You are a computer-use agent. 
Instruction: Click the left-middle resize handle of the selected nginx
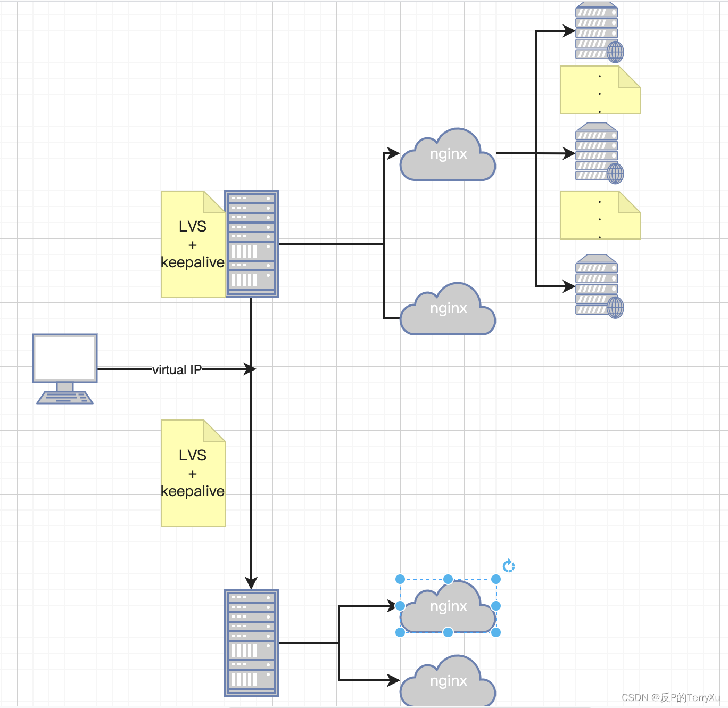[x=400, y=606]
